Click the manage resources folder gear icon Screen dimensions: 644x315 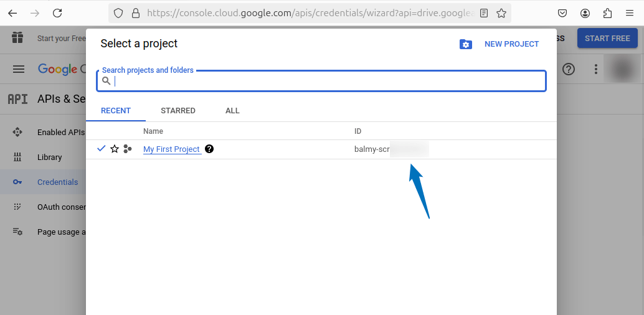[466, 44]
